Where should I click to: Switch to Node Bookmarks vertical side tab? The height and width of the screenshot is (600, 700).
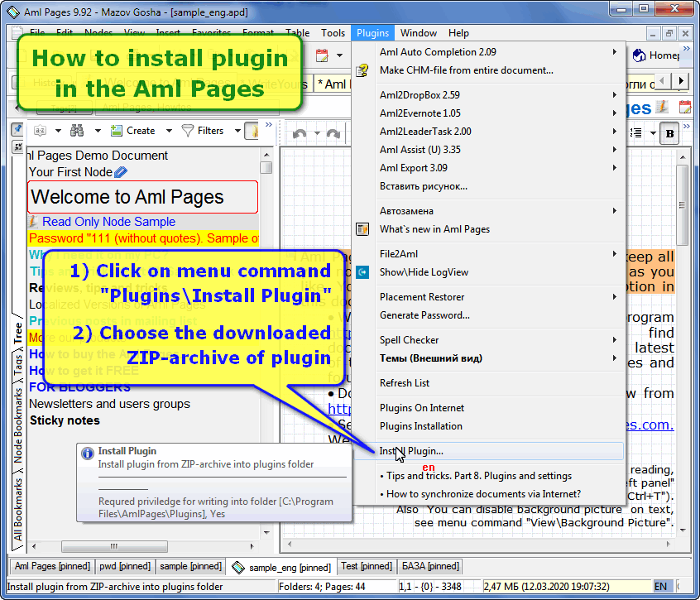click(x=18, y=425)
